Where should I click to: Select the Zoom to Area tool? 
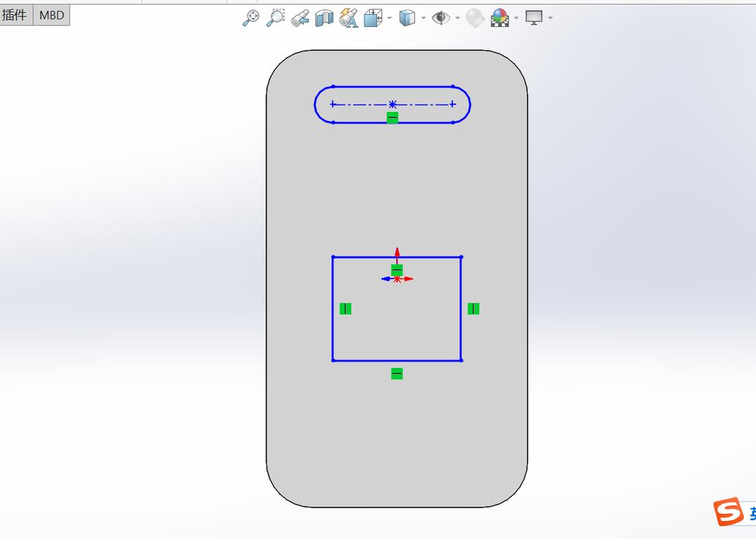(x=276, y=18)
